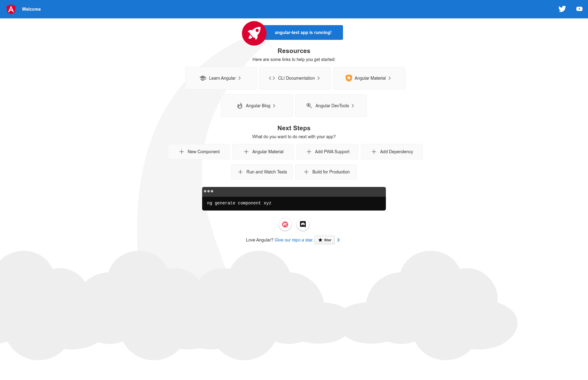Click chevron on Learn Angular card

[x=239, y=78]
